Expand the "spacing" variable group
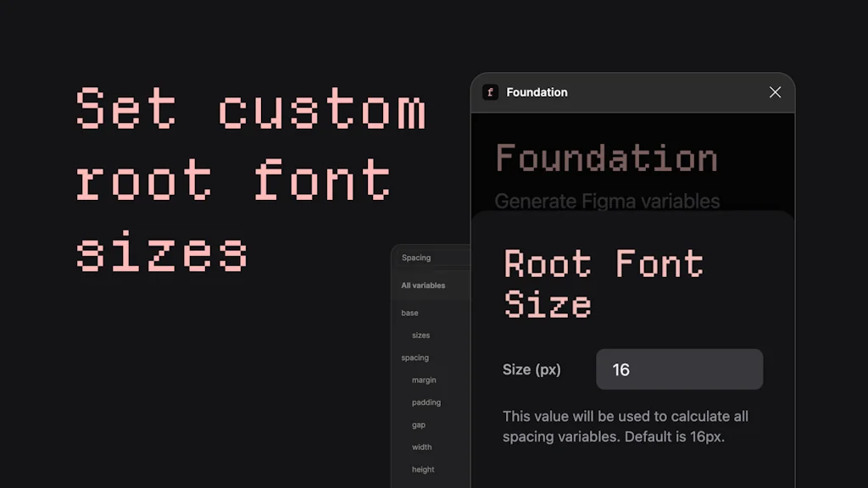868x488 pixels. pyautogui.click(x=415, y=358)
